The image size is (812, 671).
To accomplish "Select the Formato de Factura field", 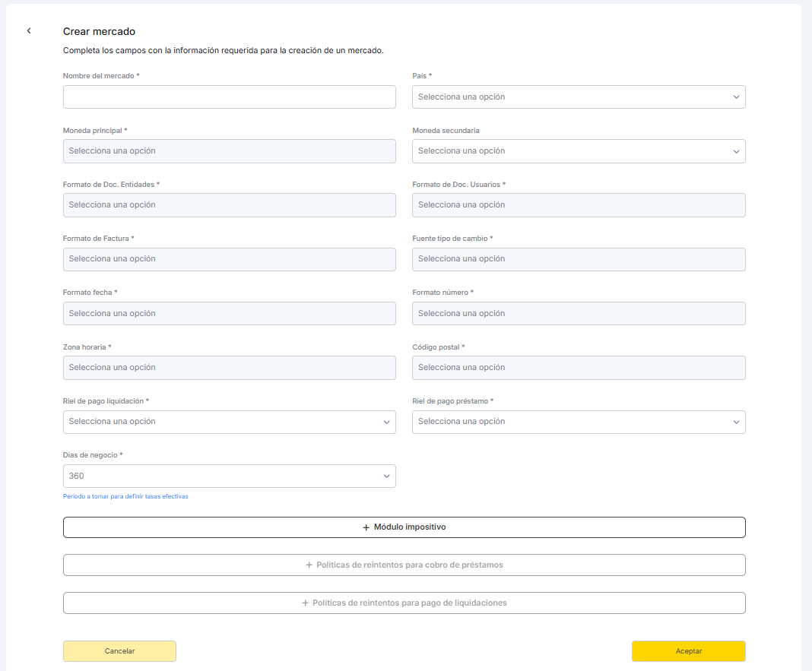I will (x=229, y=259).
